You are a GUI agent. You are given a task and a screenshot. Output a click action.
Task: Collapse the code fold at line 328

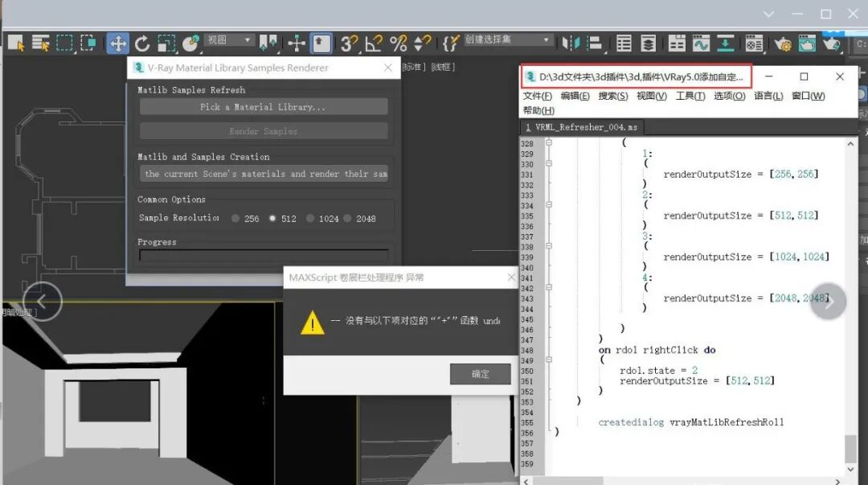[x=549, y=142]
